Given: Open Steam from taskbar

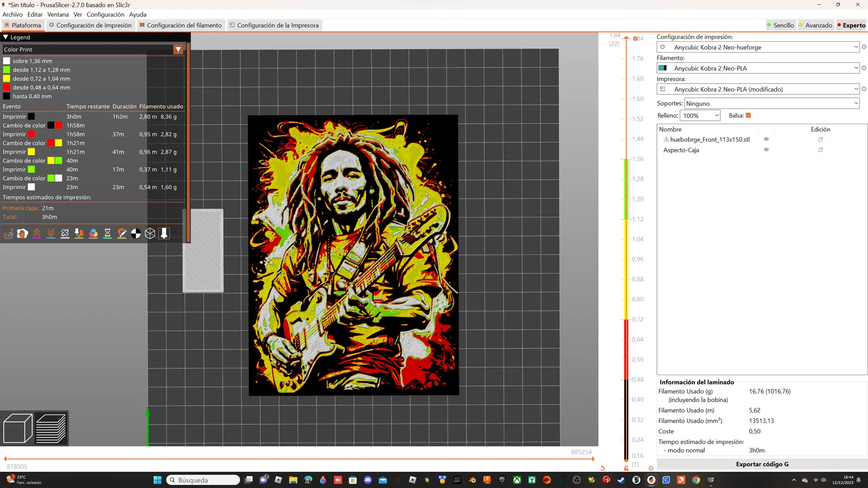Looking at the screenshot, I should (x=621, y=480).
